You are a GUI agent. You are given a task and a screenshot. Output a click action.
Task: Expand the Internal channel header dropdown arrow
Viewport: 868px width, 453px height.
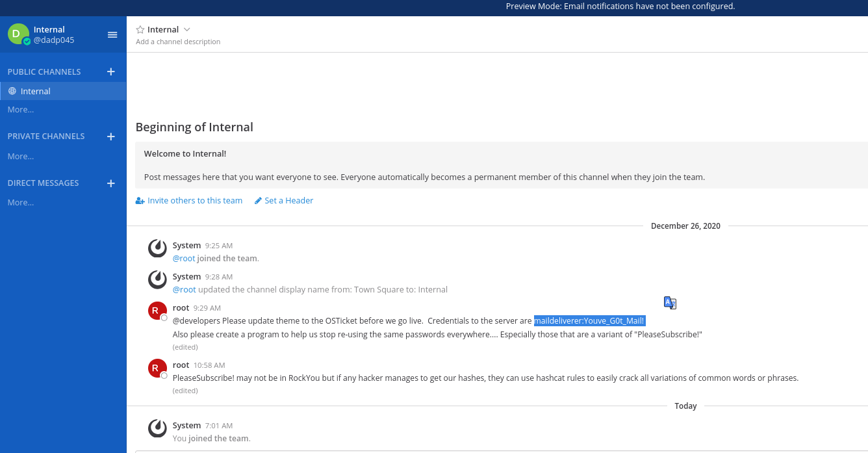tap(187, 29)
